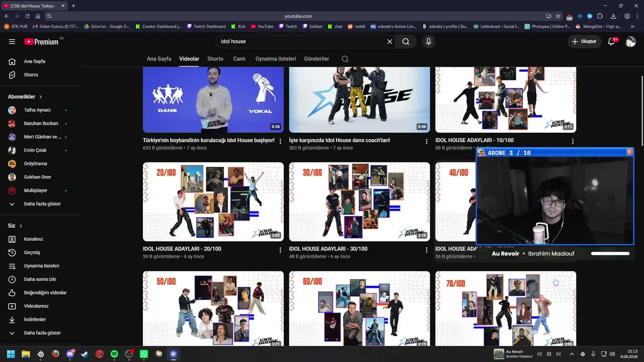Switch to the Canlı channel tab
The height and width of the screenshot is (362, 644).
(239, 59)
